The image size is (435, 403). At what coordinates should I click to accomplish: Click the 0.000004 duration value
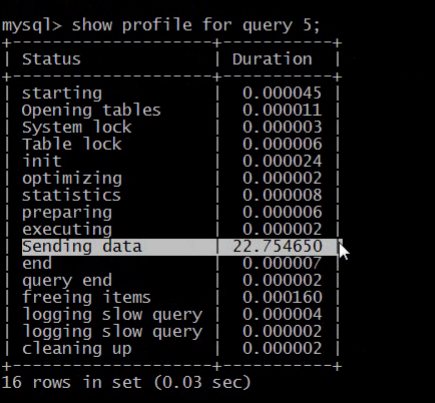tap(282, 314)
